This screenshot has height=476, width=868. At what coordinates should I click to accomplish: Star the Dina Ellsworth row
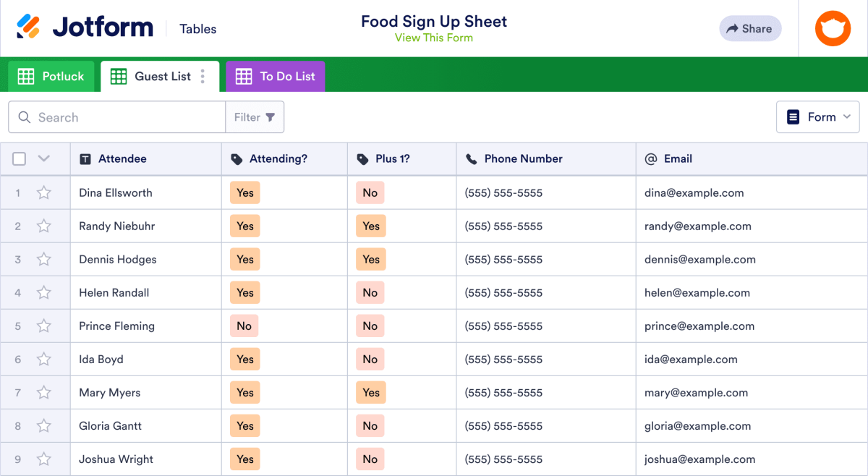click(43, 192)
